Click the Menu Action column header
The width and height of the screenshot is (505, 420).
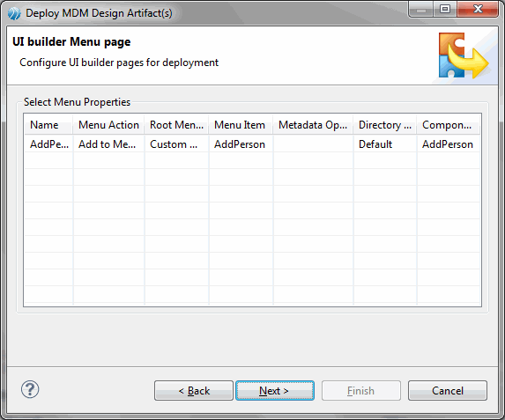coord(109,125)
